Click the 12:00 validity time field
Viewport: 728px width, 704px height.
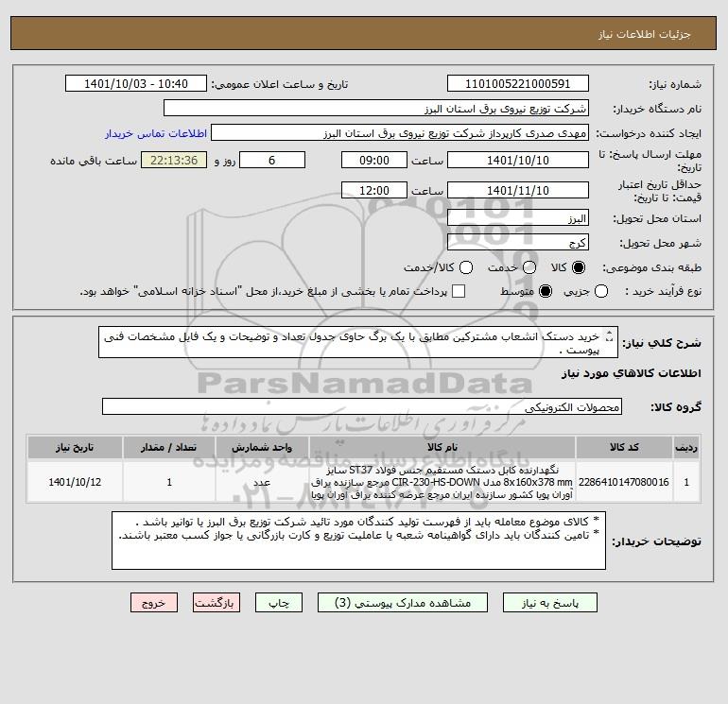[374, 190]
